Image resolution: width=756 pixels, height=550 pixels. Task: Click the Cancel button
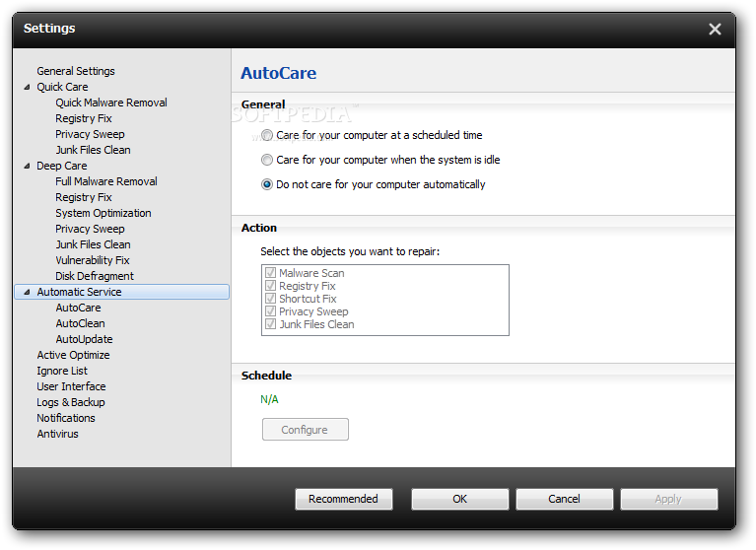[564, 499]
